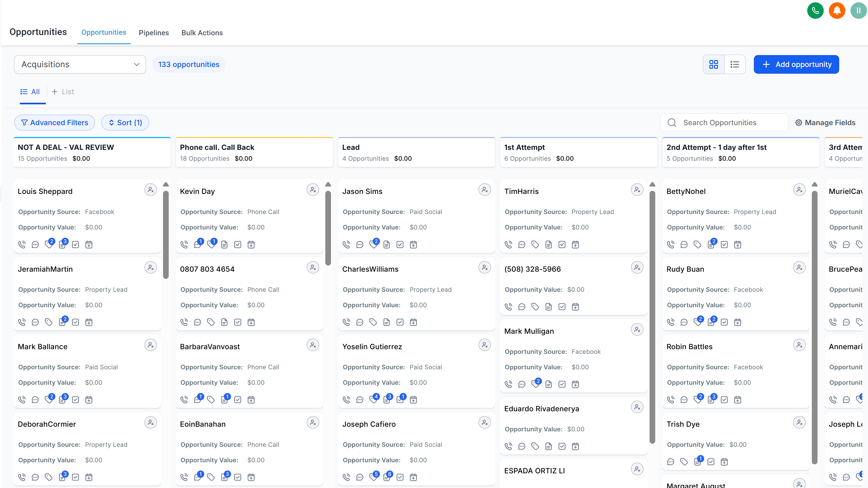Switch to board grid view

713,64
